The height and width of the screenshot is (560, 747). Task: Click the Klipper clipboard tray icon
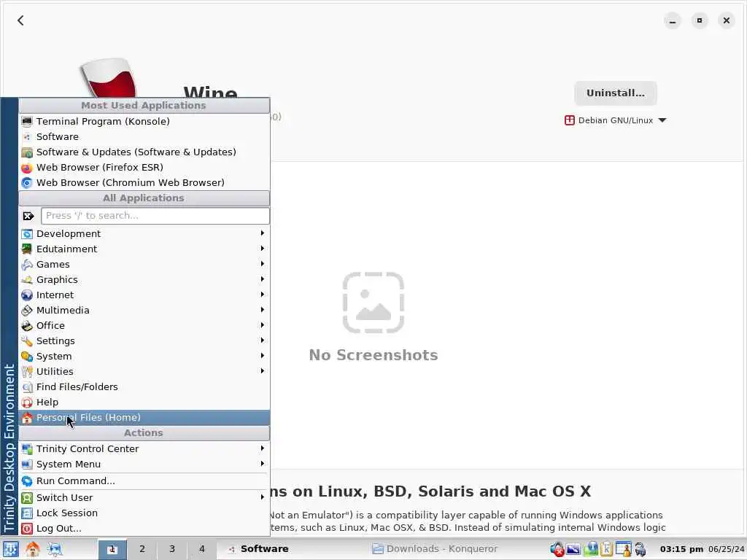(606, 549)
